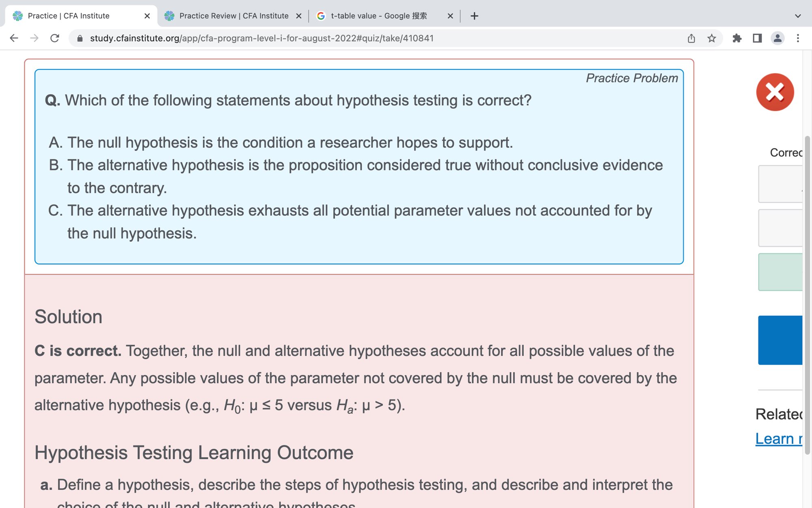Click the address bar URL

262,38
